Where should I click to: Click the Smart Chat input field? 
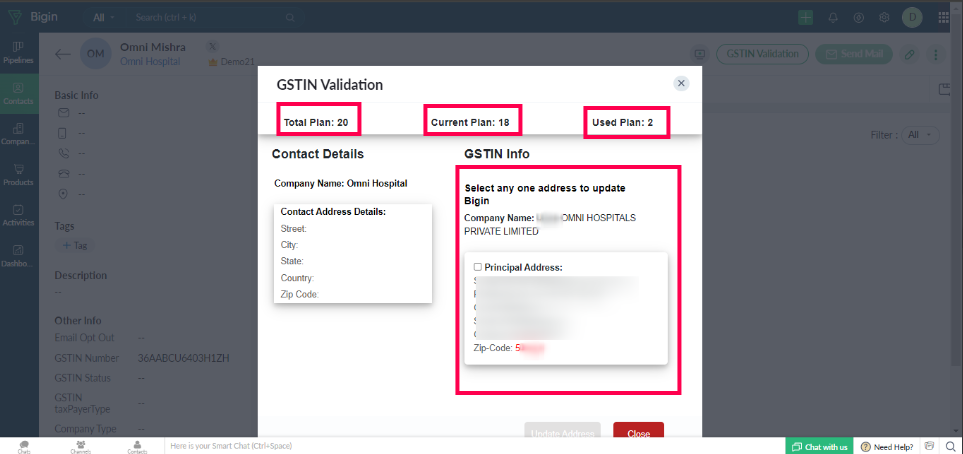(x=473, y=446)
